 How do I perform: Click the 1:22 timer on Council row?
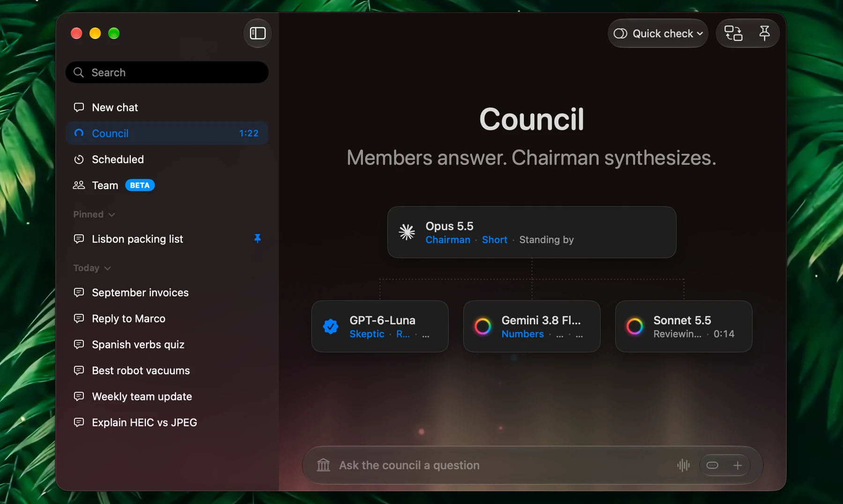(x=249, y=133)
